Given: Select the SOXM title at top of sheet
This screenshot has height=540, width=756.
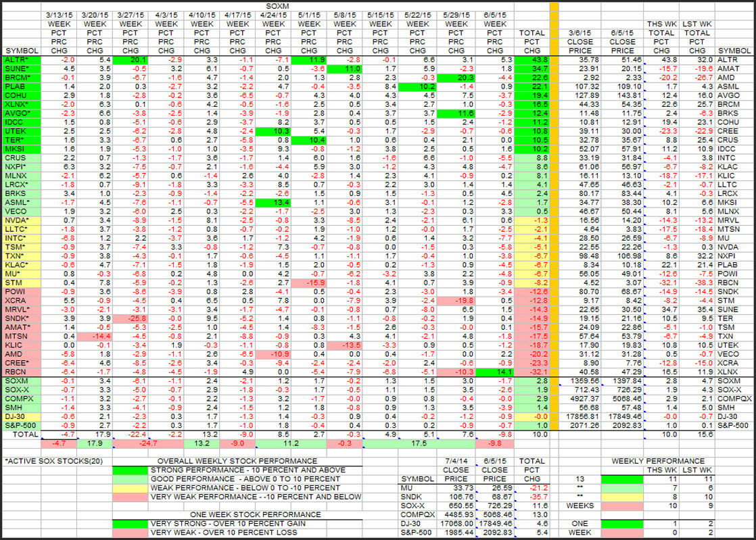Looking at the screenshot, I should [x=277, y=6].
